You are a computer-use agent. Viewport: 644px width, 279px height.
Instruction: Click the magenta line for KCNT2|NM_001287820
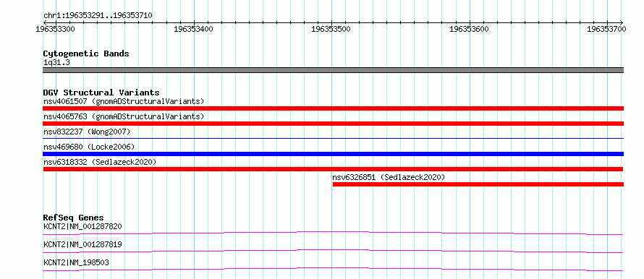(333, 233)
